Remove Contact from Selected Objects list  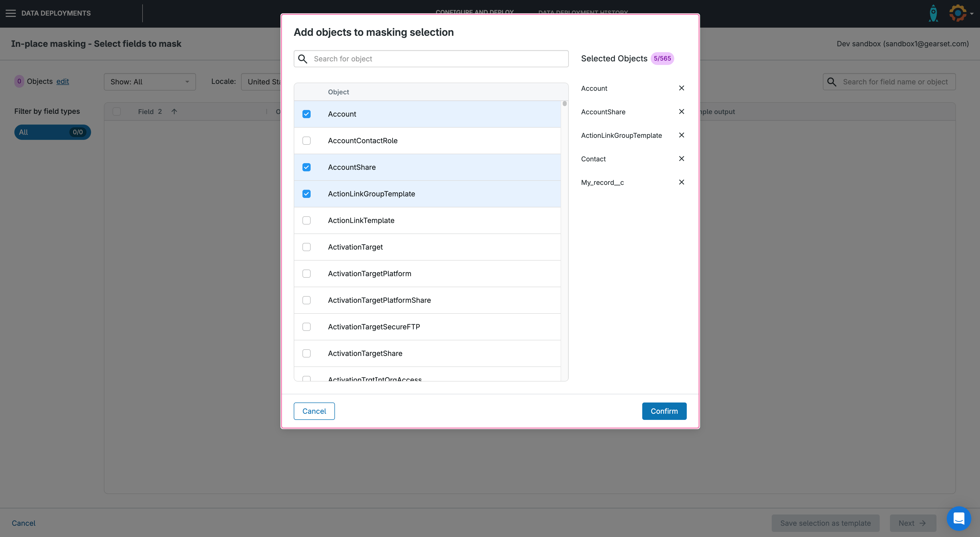[681, 159]
